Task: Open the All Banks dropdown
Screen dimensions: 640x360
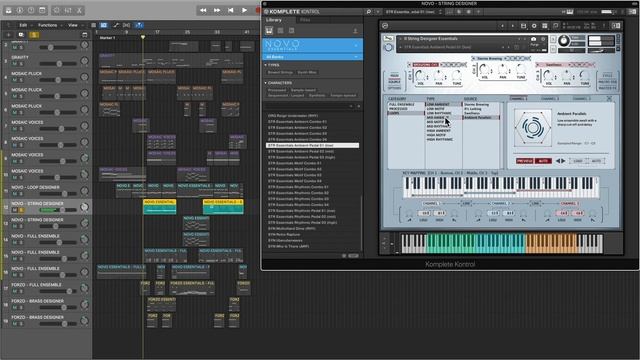Action: (x=312, y=57)
